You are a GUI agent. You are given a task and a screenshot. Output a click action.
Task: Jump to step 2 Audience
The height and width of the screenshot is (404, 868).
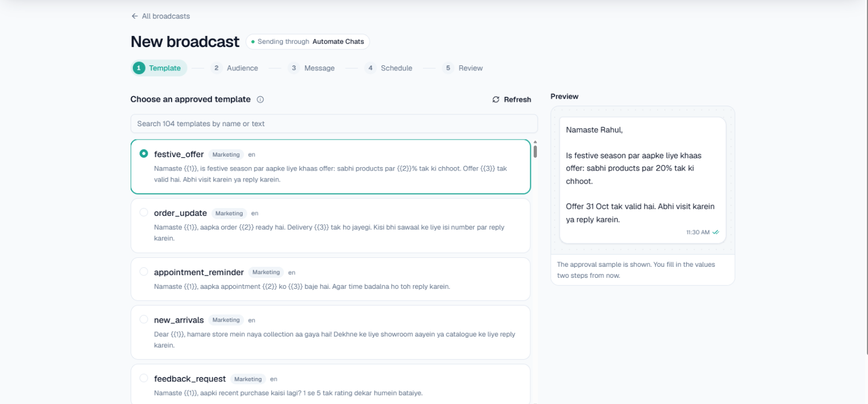click(234, 68)
